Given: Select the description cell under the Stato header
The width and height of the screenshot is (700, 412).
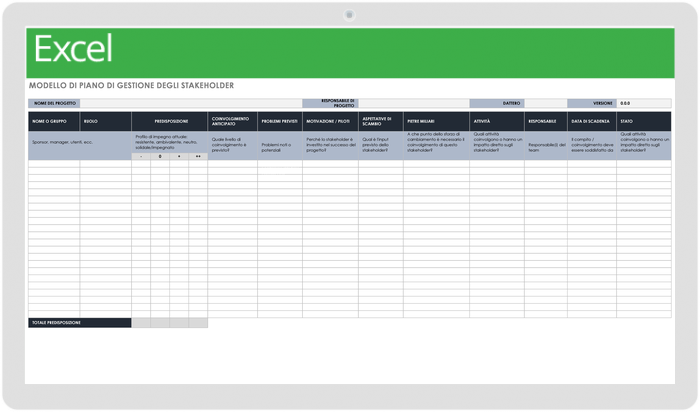Looking at the screenshot, I should [644, 146].
